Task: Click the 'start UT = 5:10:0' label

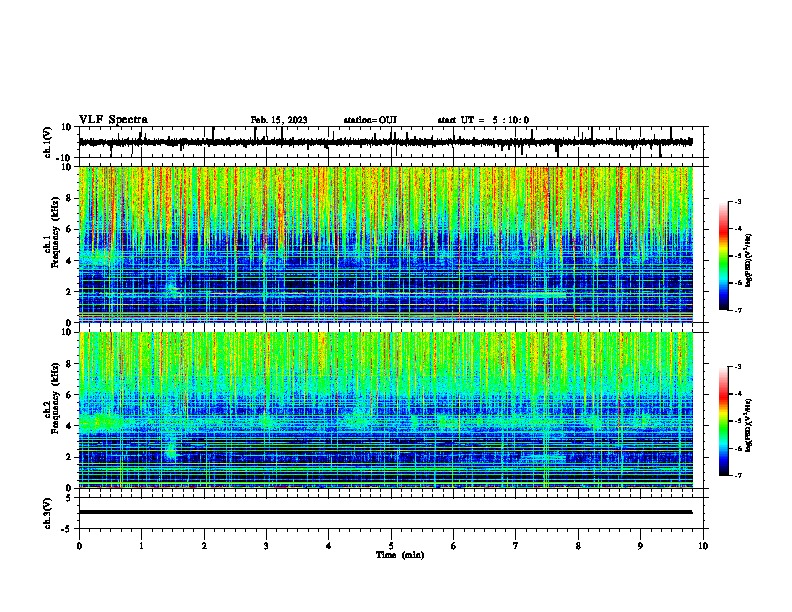Action: point(483,120)
